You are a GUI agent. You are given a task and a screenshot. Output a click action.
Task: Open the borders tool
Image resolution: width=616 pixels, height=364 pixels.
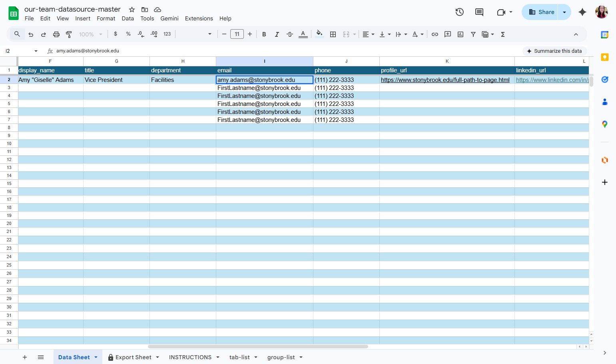(x=333, y=34)
